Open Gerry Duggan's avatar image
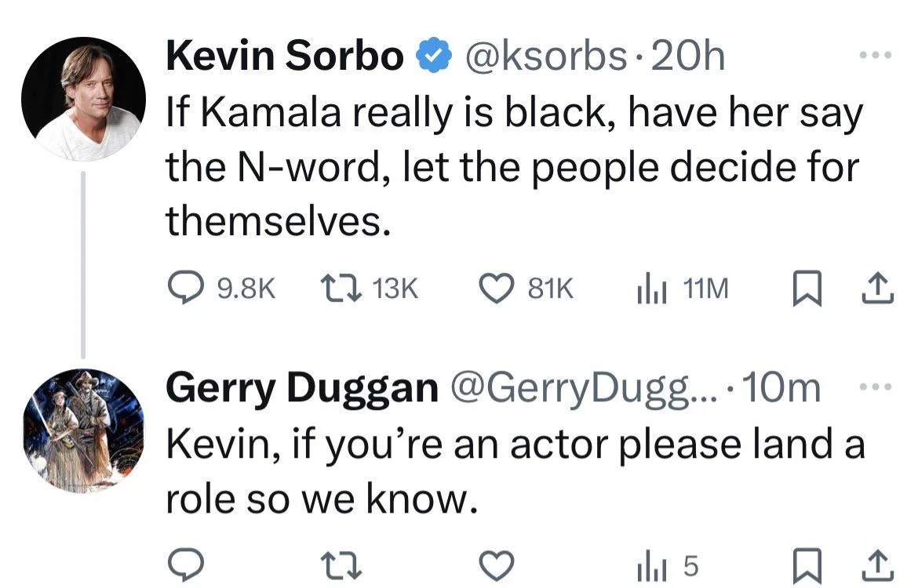918x588 pixels. pos(83,430)
